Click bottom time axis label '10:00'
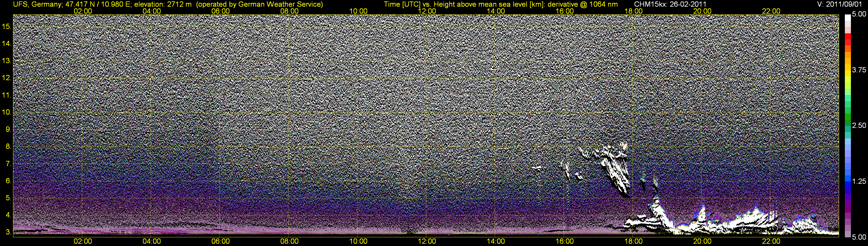The width and height of the screenshot is (868, 246). 358,241
